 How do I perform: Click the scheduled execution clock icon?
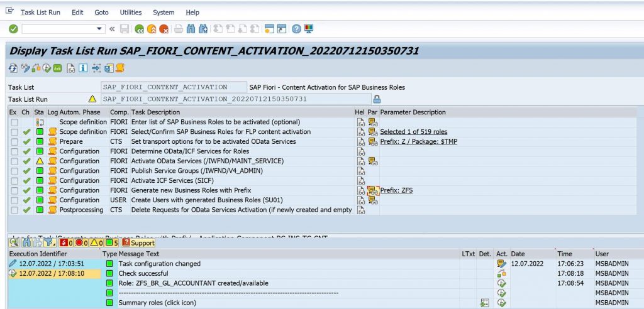[47, 68]
